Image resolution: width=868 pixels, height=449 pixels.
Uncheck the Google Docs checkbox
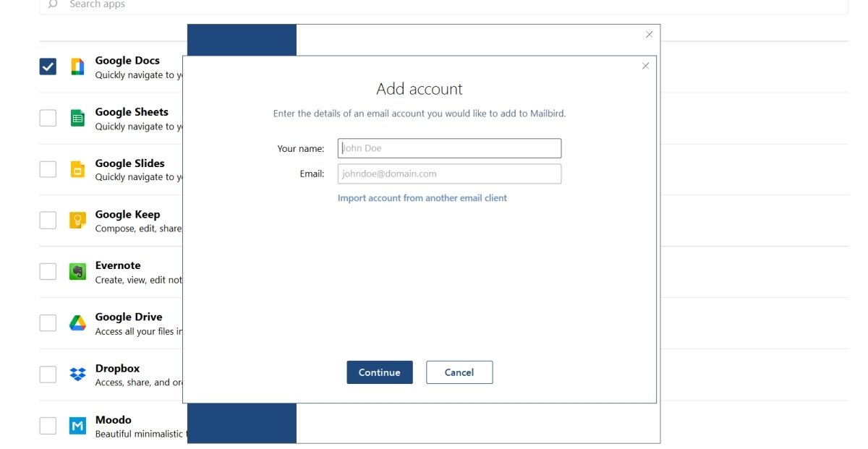[x=48, y=66]
